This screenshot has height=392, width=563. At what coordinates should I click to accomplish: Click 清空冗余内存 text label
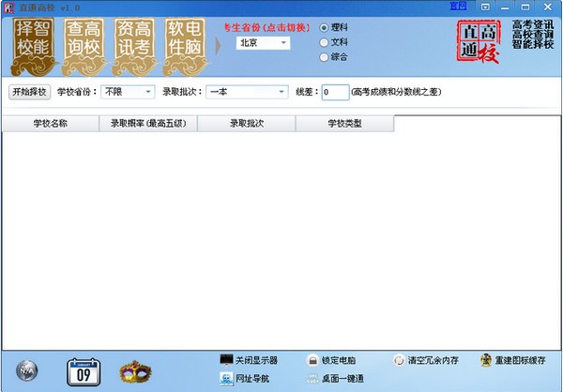coord(433,360)
